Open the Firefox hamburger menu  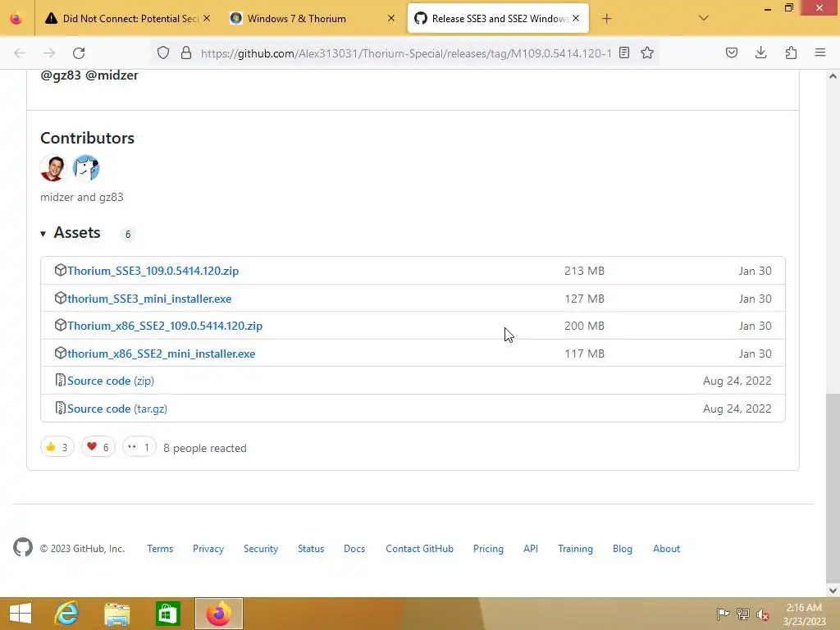pyautogui.click(x=820, y=52)
